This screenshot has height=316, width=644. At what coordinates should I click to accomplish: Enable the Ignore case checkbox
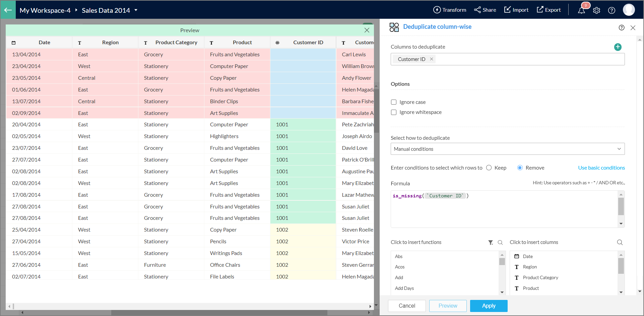394,102
